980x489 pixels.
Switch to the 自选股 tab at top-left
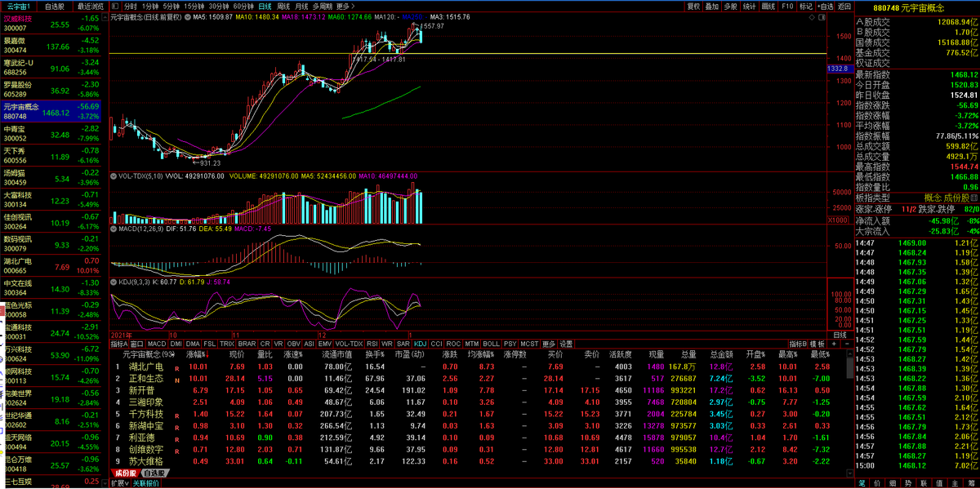coord(55,6)
